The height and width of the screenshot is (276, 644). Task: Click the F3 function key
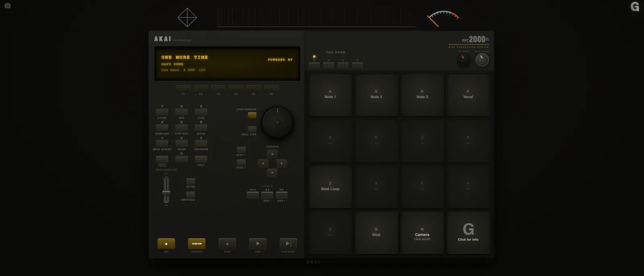[x=219, y=88]
